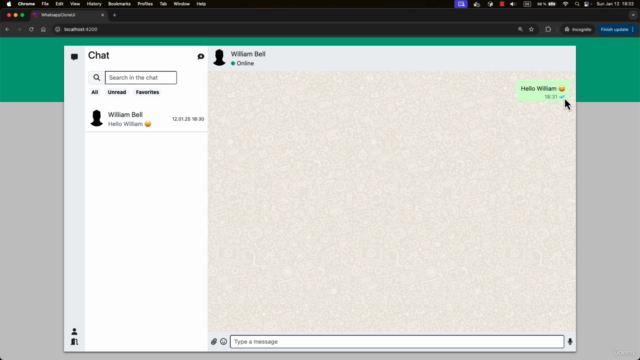
Task: Open the Profiles menu
Action: [x=145, y=4]
